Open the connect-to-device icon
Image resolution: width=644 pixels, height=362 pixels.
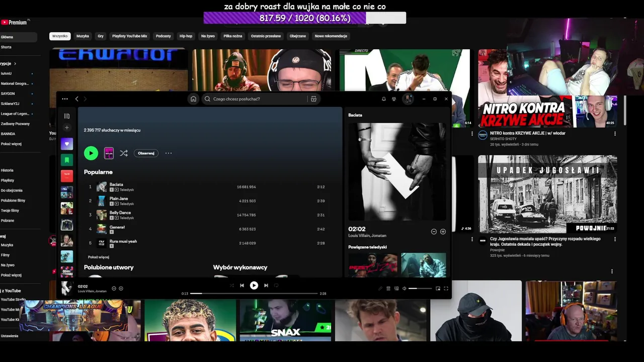click(396, 289)
